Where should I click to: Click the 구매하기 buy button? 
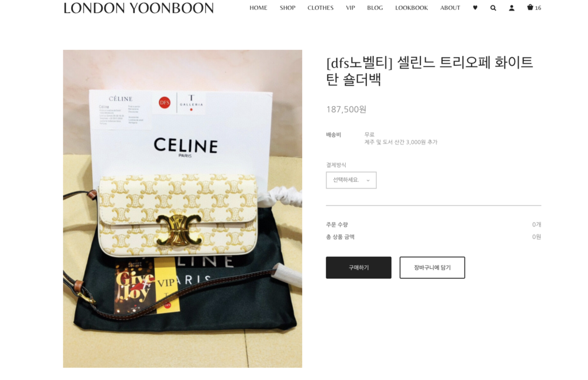(x=359, y=268)
